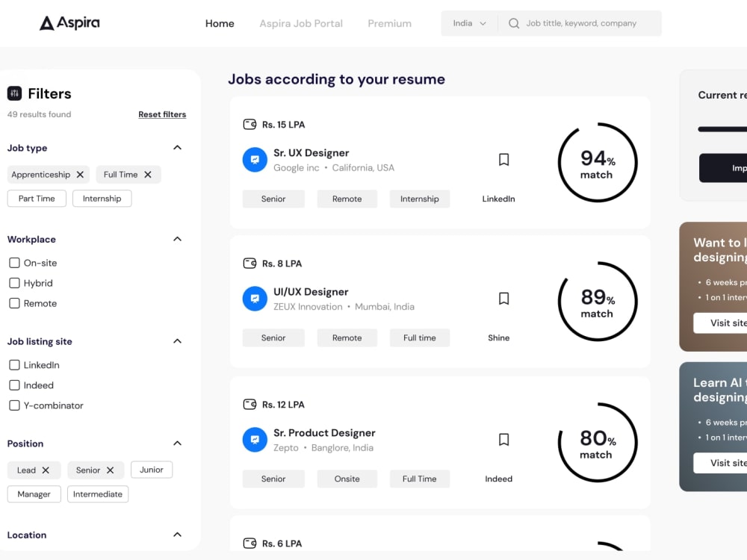
Task: Click the Filters sliders icon
Action: (x=14, y=93)
